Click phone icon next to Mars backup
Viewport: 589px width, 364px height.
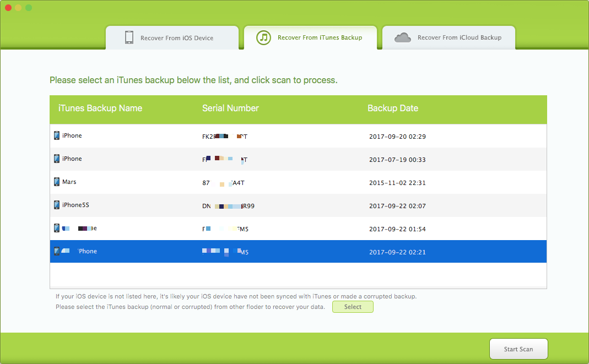click(57, 182)
